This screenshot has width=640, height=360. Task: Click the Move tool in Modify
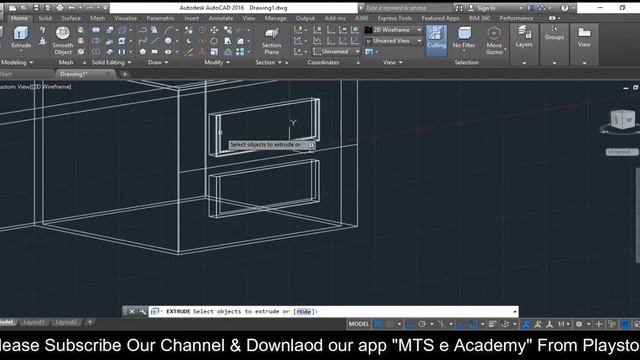pos(214,30)
